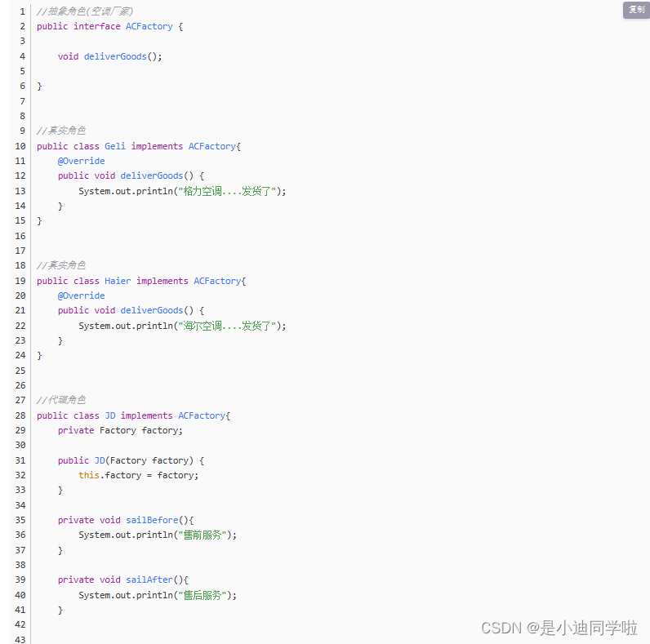Click 'public interface ACFactory {' line
Screen dimensions: 650x644
click(x=110, y=26)
